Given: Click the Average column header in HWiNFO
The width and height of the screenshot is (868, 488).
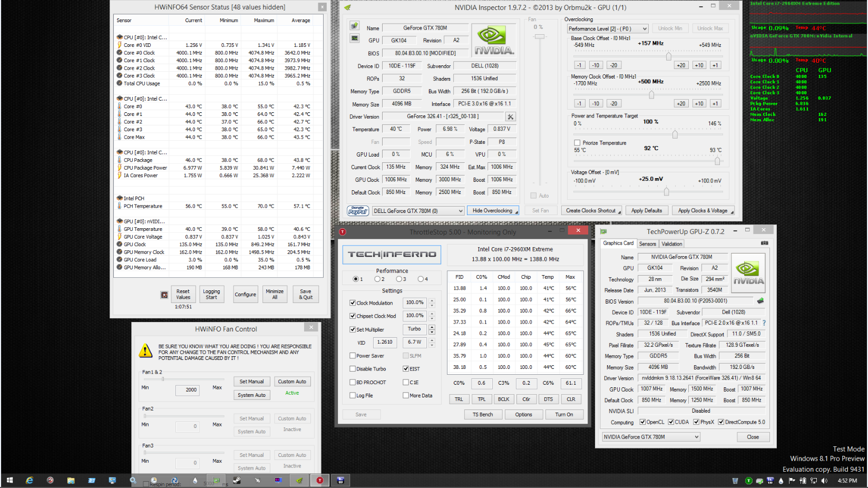Looking at the screenshot, I should 301,21.
